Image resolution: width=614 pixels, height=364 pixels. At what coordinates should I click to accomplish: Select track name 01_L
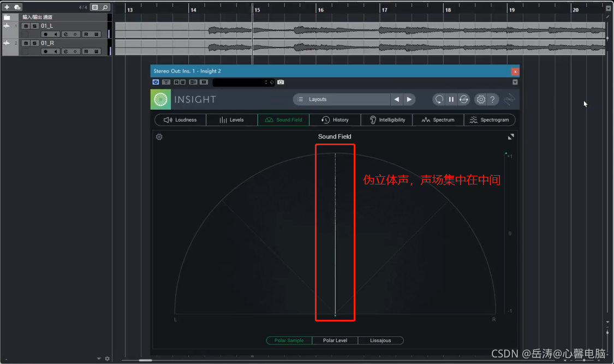point(47,26)
